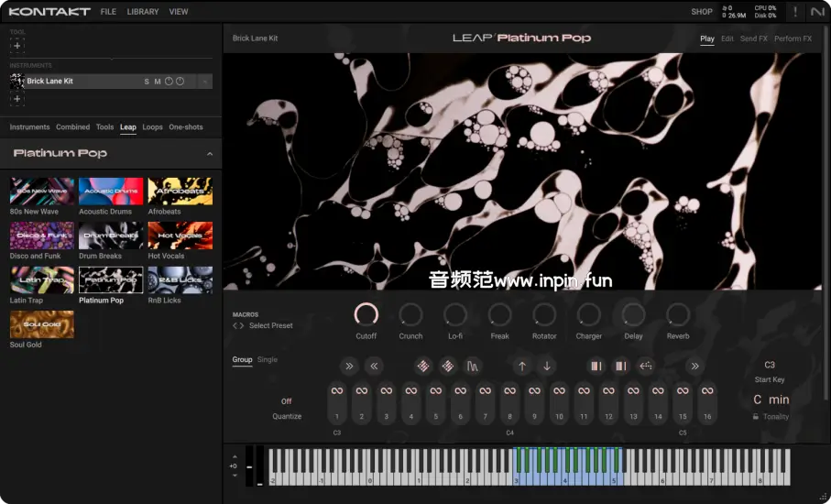Click the double left chevron icon above pad 2

coord(374,367)
